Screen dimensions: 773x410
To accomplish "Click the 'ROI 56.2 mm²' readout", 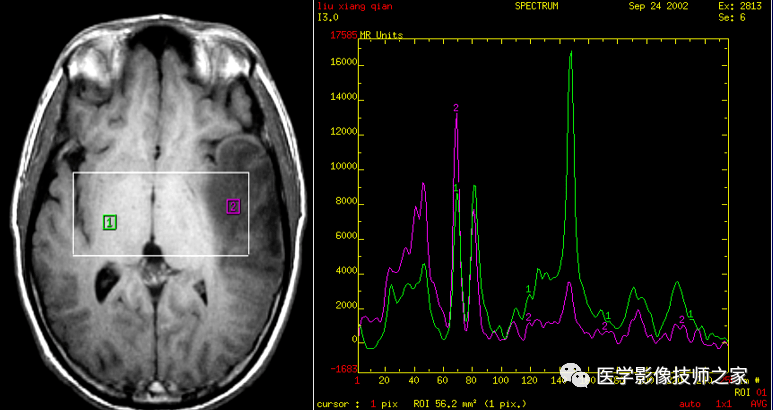I will pos(443,404).
